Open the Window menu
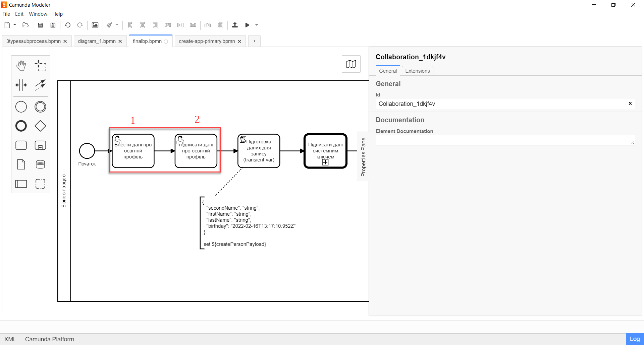The image size is (644, 345). [38, 14]
